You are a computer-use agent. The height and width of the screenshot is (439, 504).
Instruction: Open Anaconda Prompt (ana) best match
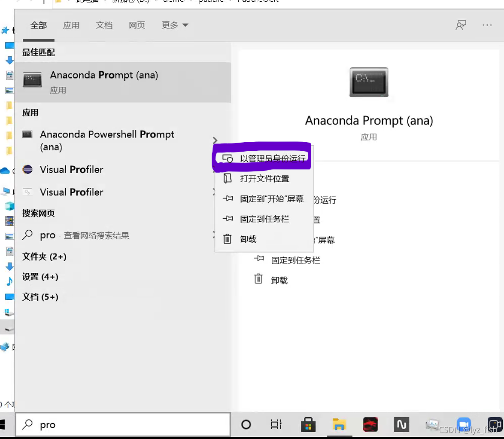(x=123, y=82)
